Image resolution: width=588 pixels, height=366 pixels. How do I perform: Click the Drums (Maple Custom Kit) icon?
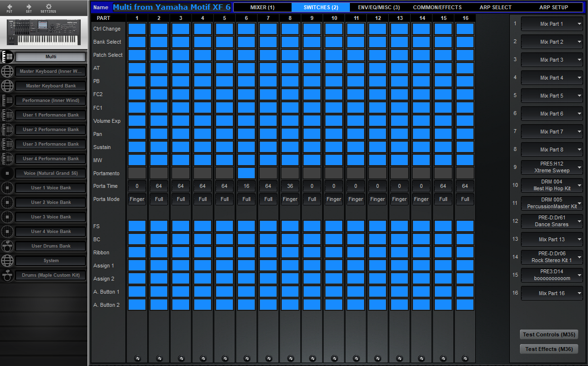coord(7,275)
